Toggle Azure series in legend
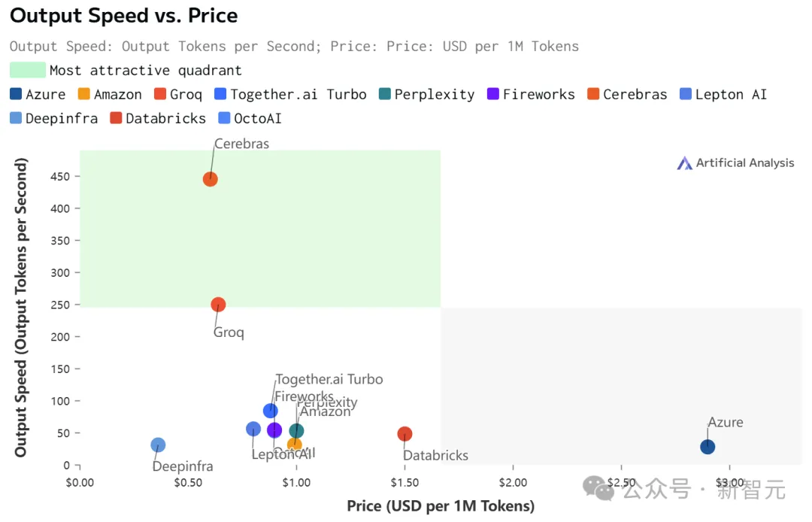This screenshot has width=812, height=522. [x=38, y=94]
